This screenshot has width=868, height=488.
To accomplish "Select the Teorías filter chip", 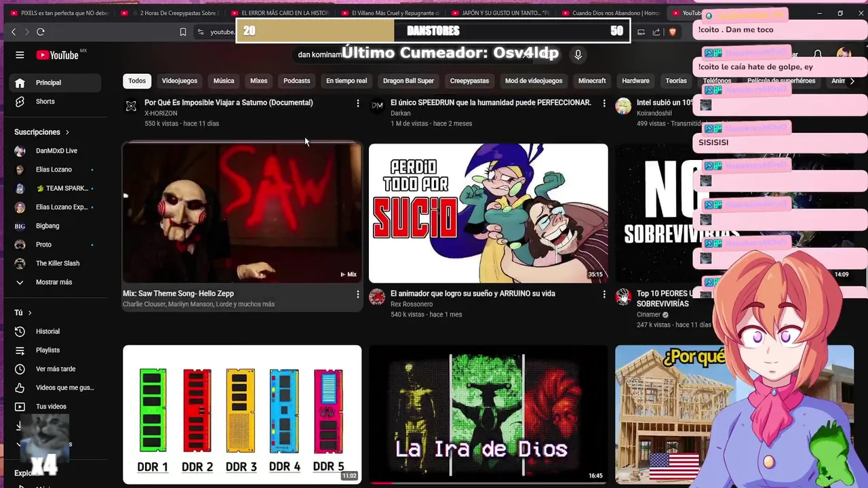I will click(676, 81).
